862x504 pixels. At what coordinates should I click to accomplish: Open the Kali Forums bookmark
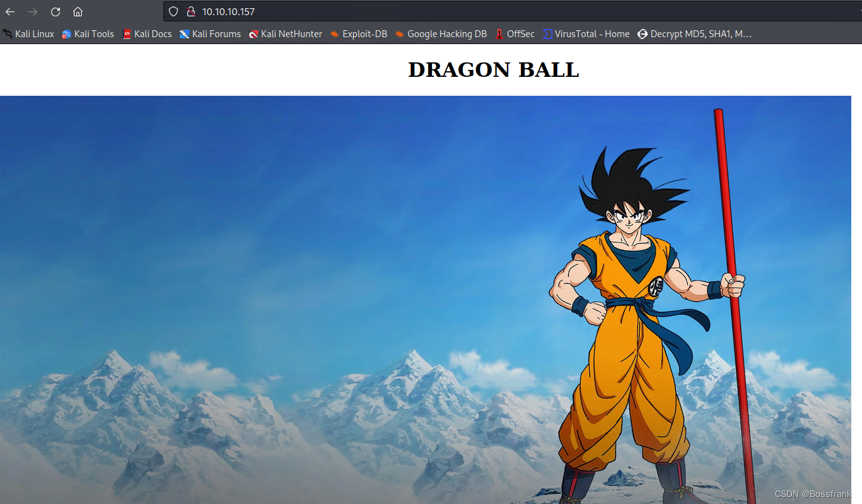click(x=210, y=34)
